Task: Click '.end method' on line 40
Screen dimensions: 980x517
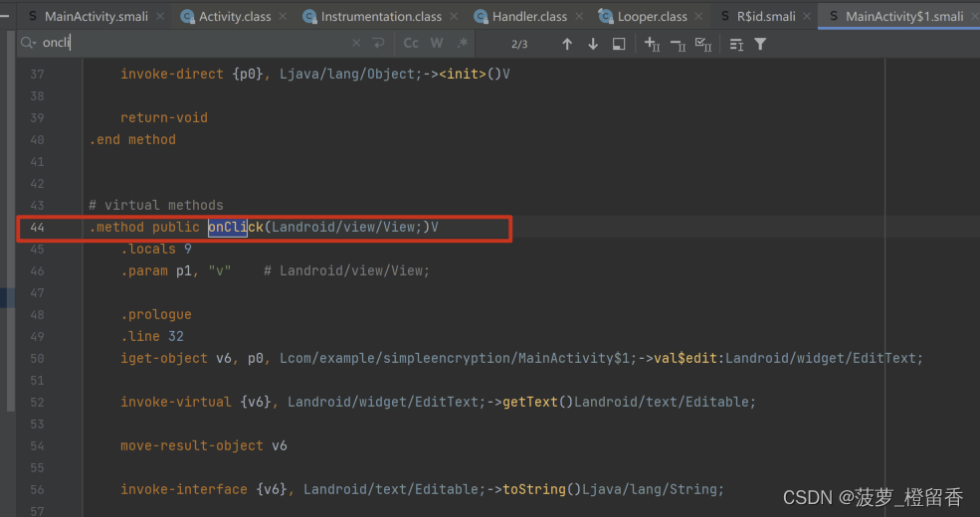Action: click(132, 139)
